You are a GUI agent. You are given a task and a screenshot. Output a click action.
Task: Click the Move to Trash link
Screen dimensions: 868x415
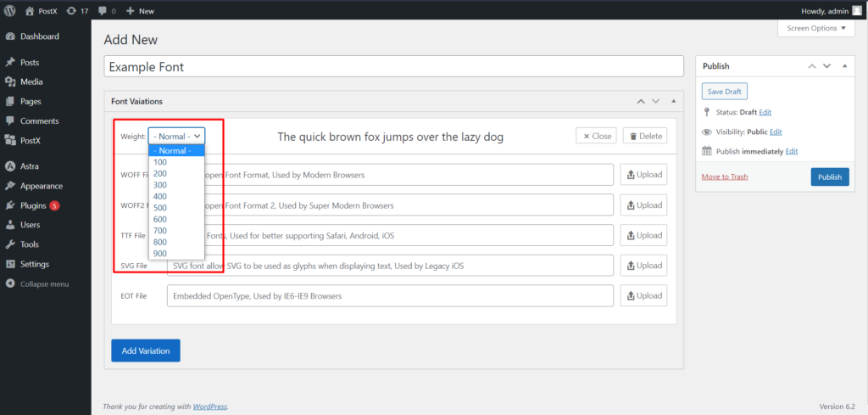[x=725, y=177]
